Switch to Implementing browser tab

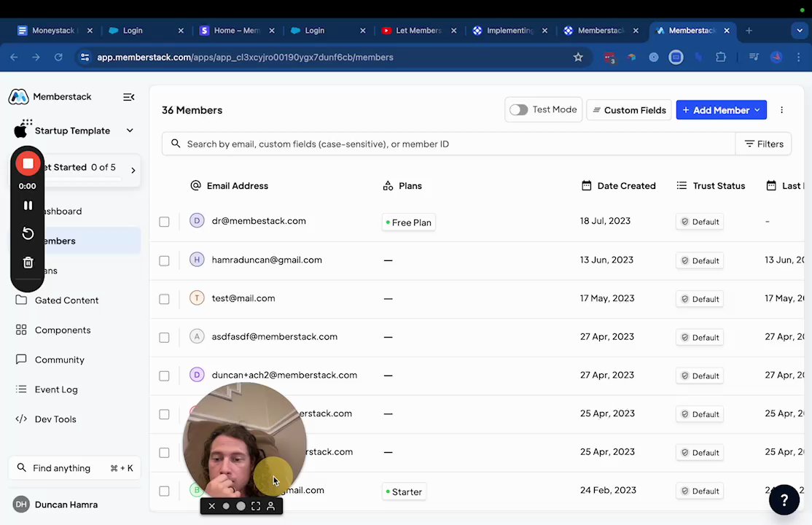(510, 31)
